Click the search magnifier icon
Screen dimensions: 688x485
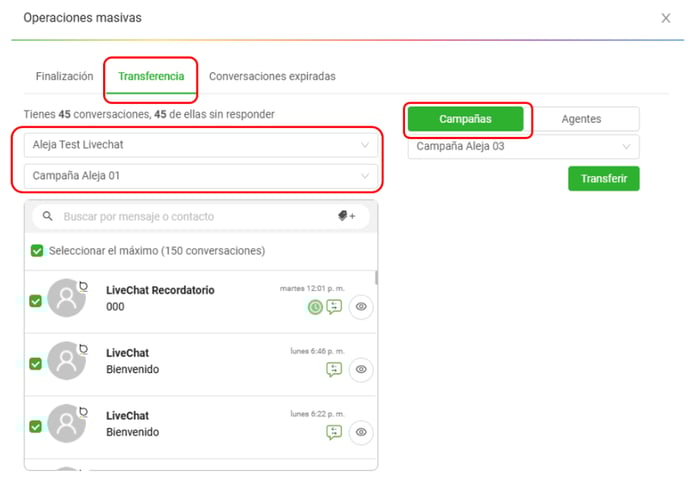pos(48,216)
